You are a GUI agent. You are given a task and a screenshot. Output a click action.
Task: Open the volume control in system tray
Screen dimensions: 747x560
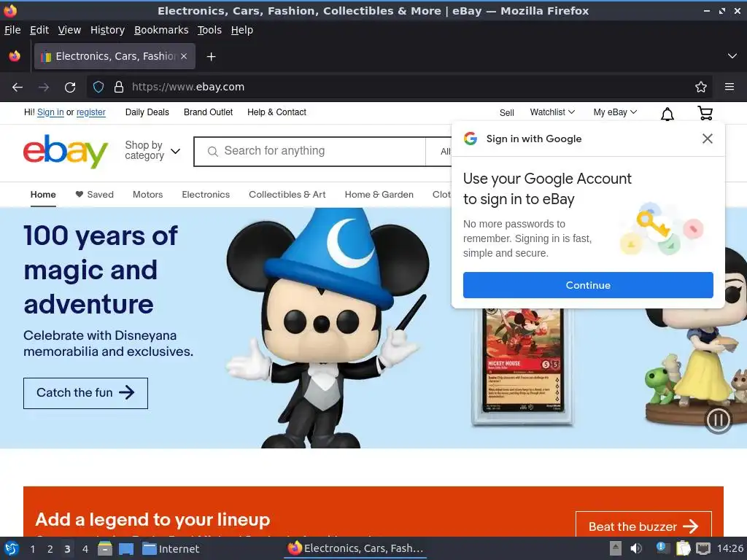[636, 548]
